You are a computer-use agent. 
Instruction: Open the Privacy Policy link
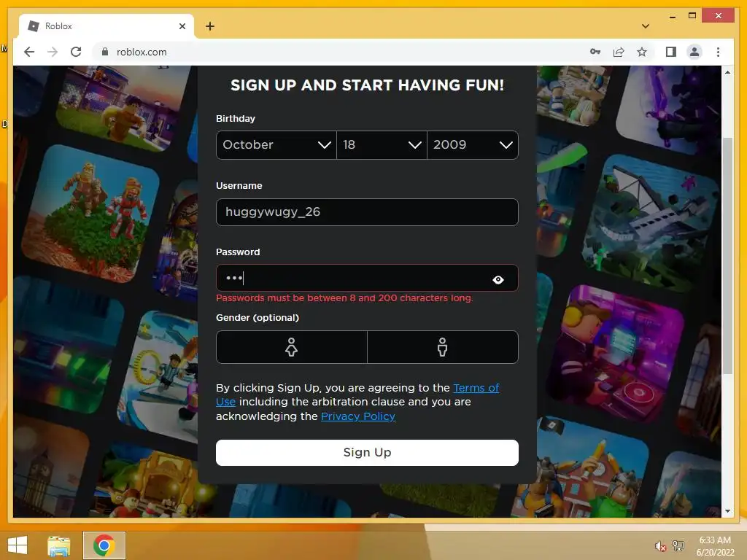tap(358, 416)
